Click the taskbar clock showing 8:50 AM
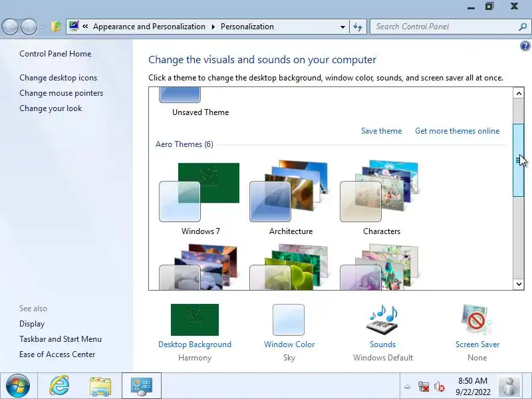 [x=473, y=386]
